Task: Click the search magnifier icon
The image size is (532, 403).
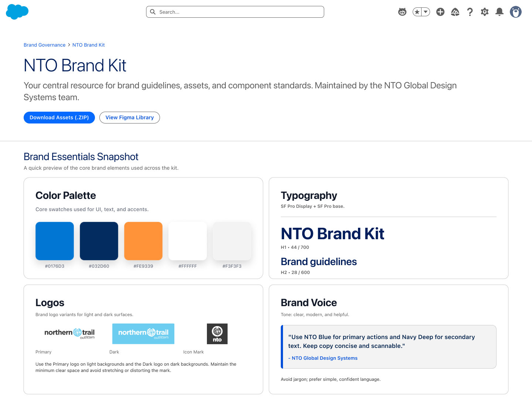Action: [153, 12]
